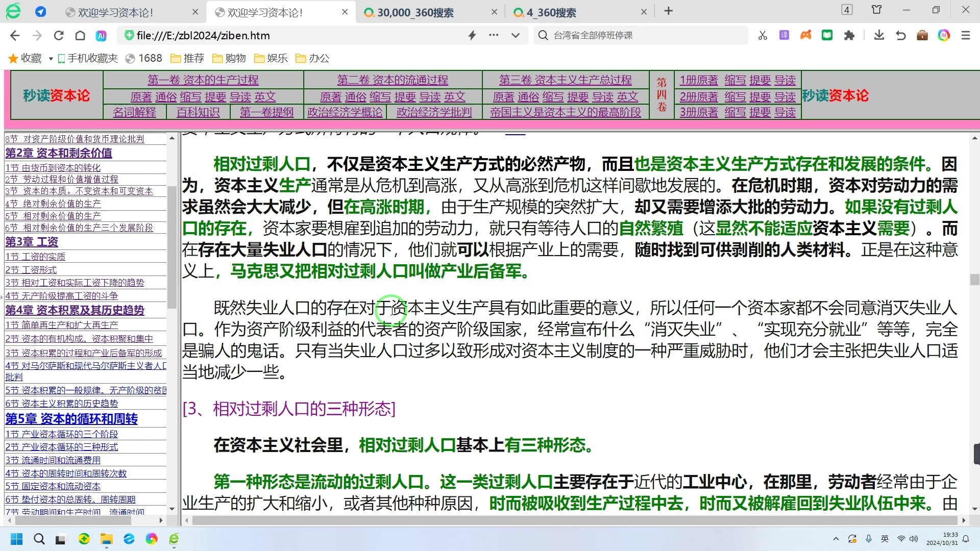Screen dimensions: 980x551
Task: Open sidebar chapter 第2章 资本和剩余价值
Action: pos(59,153)
